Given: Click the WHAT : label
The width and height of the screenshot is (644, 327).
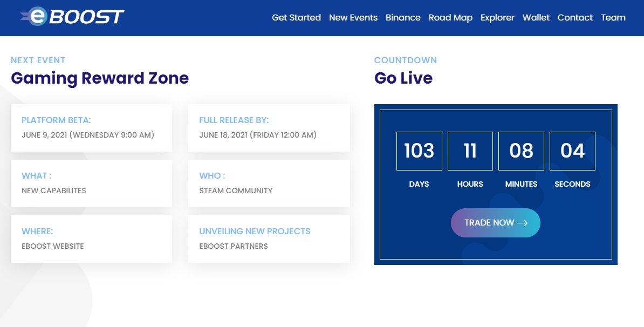Looking at the screenshot, I should tap(37, 175).
